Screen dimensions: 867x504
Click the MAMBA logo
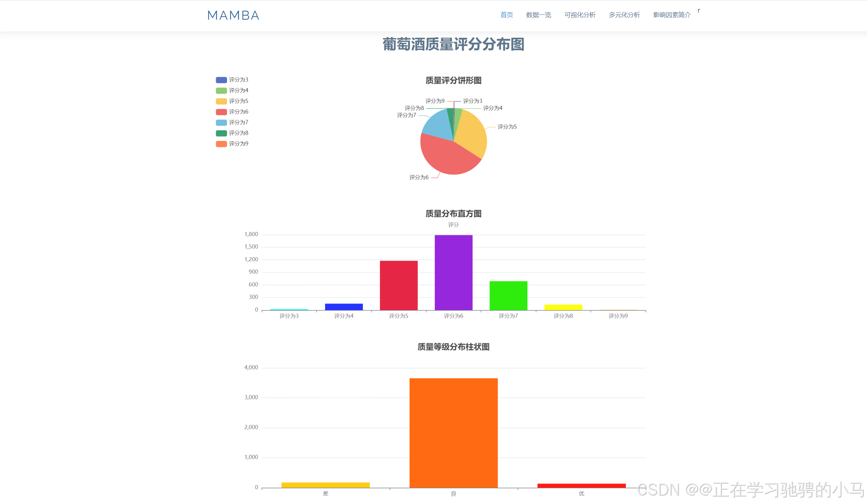tap(233, 16)
